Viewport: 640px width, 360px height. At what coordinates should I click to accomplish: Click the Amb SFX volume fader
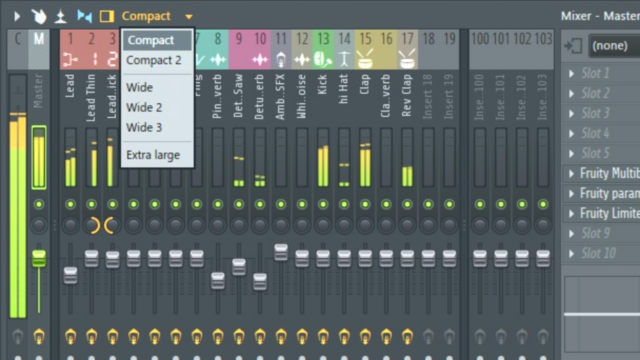point(280,252)
